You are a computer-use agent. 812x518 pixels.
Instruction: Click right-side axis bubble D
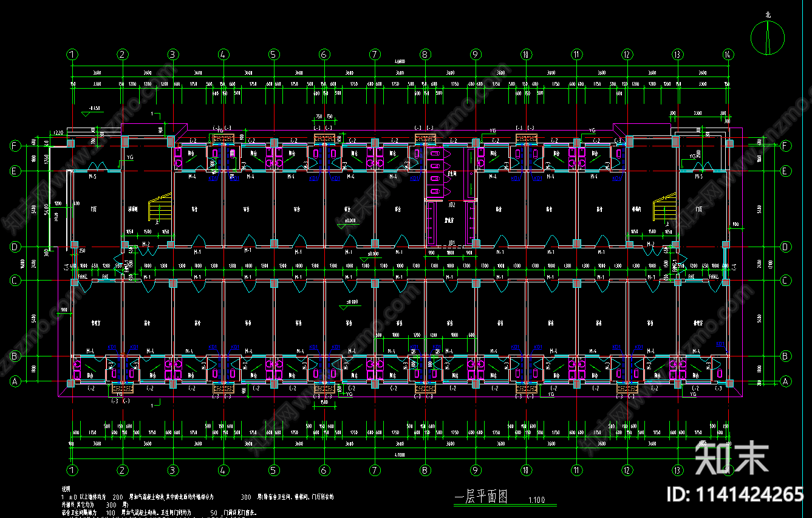pos(786,247)
